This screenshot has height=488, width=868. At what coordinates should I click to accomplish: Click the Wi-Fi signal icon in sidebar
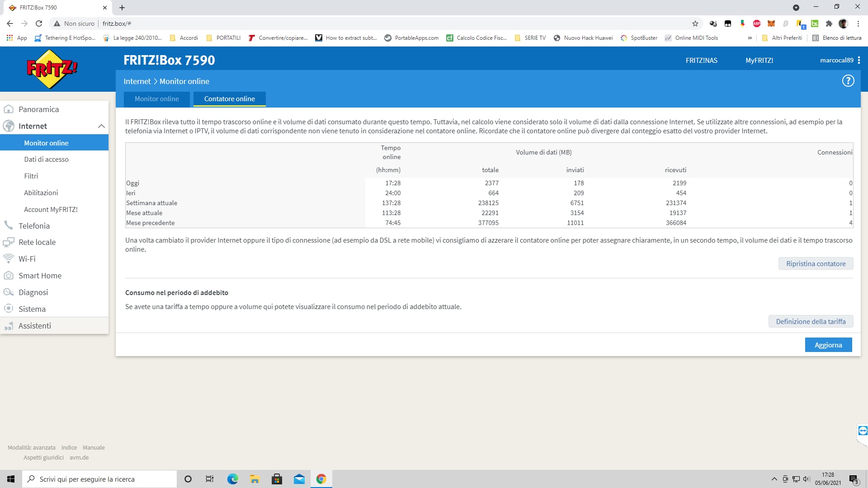pos(9,258)
